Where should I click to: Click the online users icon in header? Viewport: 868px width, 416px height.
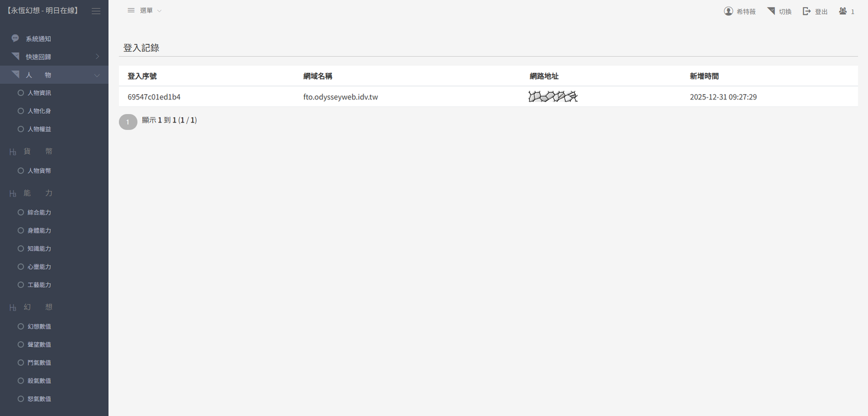[x=843, y=11]
